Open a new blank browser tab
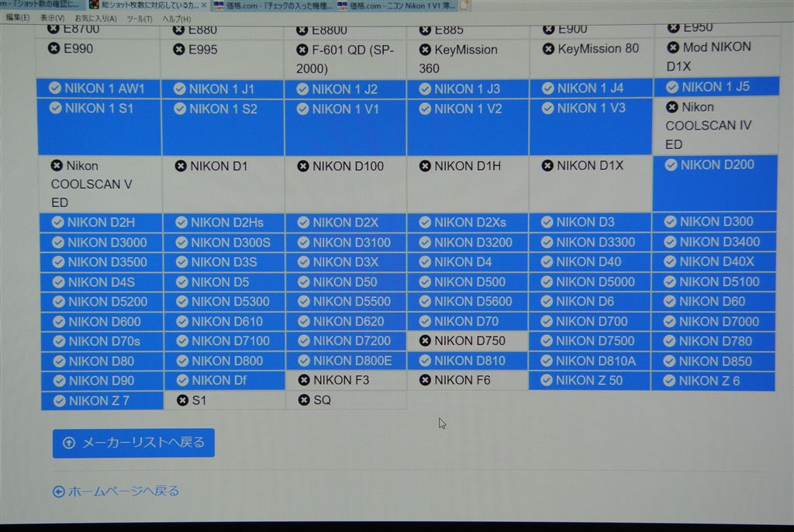 pyautogui.click(x=464, y=5)
